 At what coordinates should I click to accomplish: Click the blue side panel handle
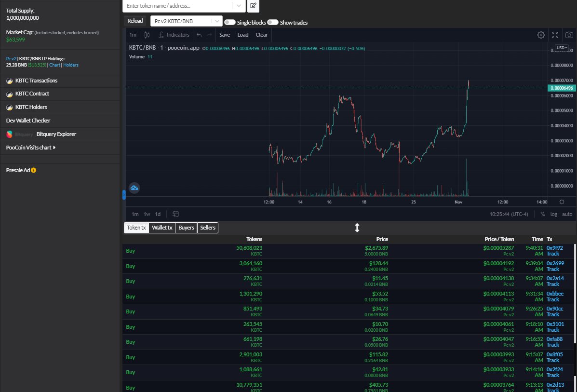coord(124,195)
